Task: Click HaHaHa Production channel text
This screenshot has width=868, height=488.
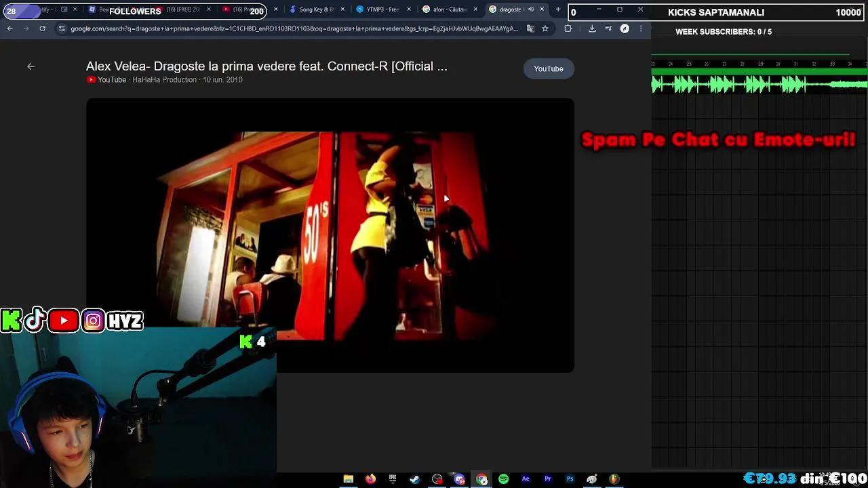Action: tap(165, 80)
